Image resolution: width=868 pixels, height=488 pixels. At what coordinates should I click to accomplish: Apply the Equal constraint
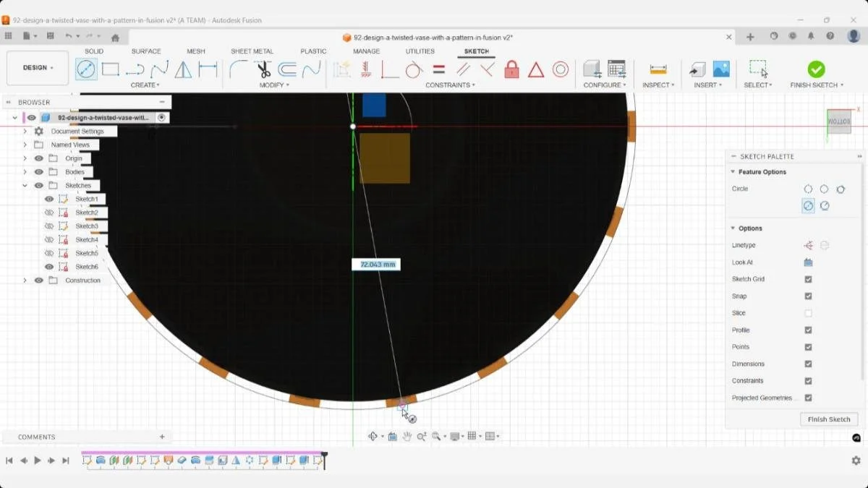click(x=439, y=69)
